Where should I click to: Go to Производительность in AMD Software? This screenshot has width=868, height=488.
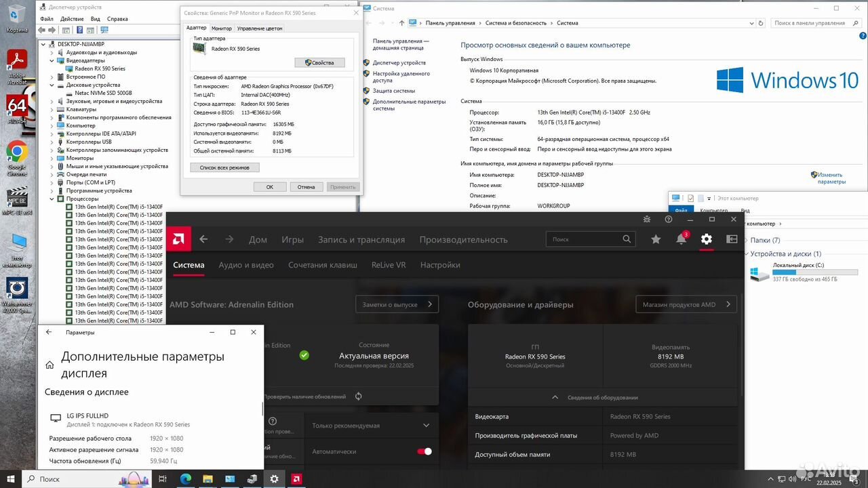(463, 239)
